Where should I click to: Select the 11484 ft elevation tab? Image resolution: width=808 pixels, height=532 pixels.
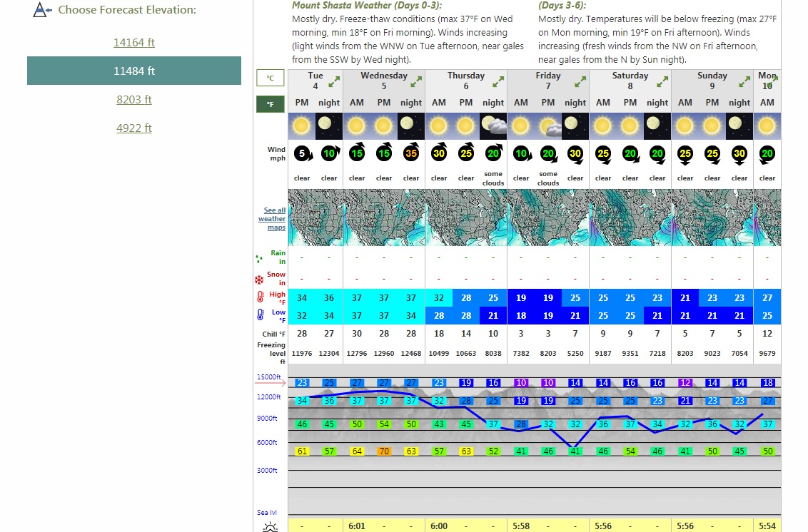tap(134, 71)
